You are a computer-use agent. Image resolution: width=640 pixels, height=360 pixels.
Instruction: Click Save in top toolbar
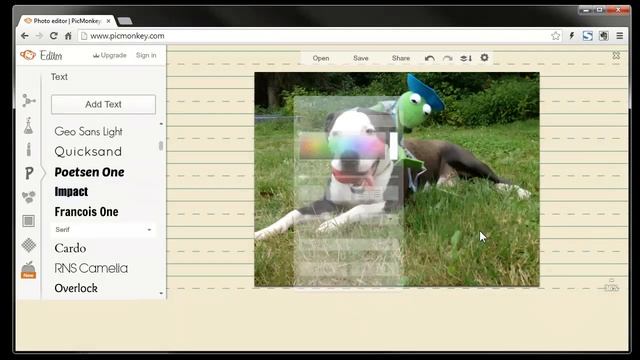click(x=361, y=58)
